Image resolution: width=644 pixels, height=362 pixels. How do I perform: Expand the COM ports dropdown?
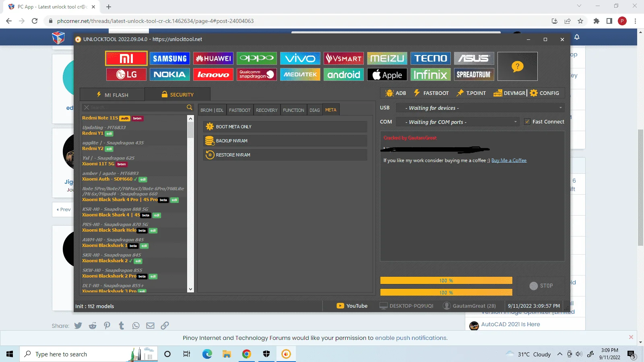point(457,122)
